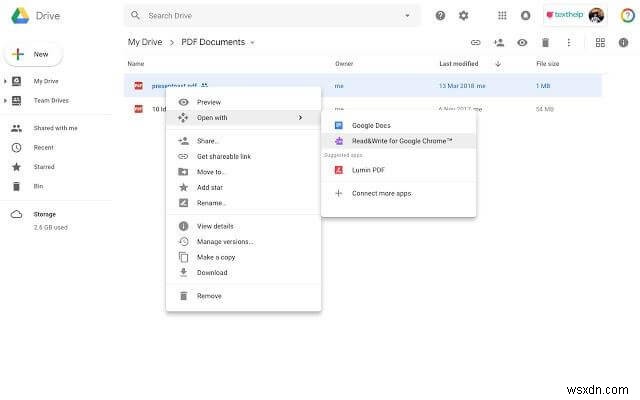Expand the My Drive tree arrow

pos(5,81)
